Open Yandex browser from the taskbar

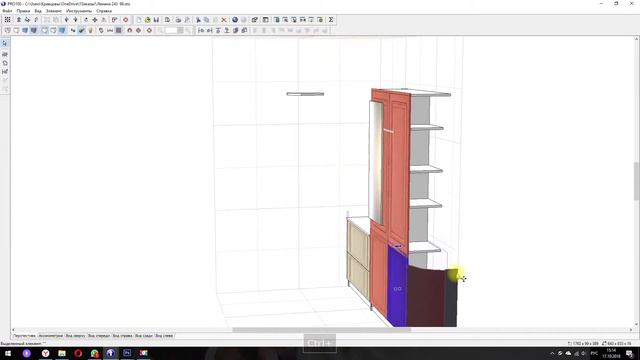[x=45, y=353]
